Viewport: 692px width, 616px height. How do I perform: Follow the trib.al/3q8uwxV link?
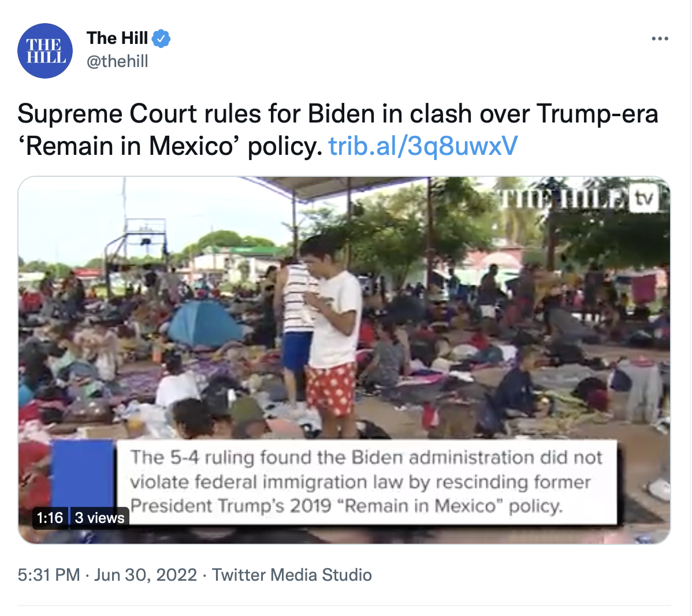423,146
